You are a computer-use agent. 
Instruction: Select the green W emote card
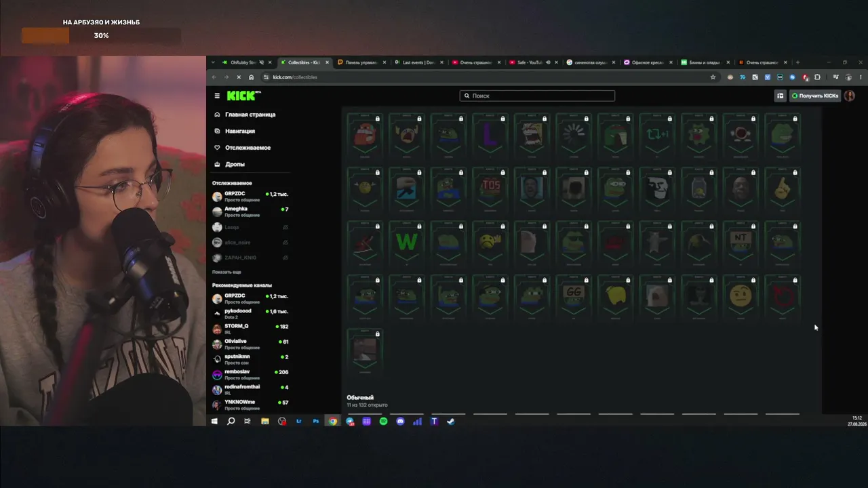point(407,244)
